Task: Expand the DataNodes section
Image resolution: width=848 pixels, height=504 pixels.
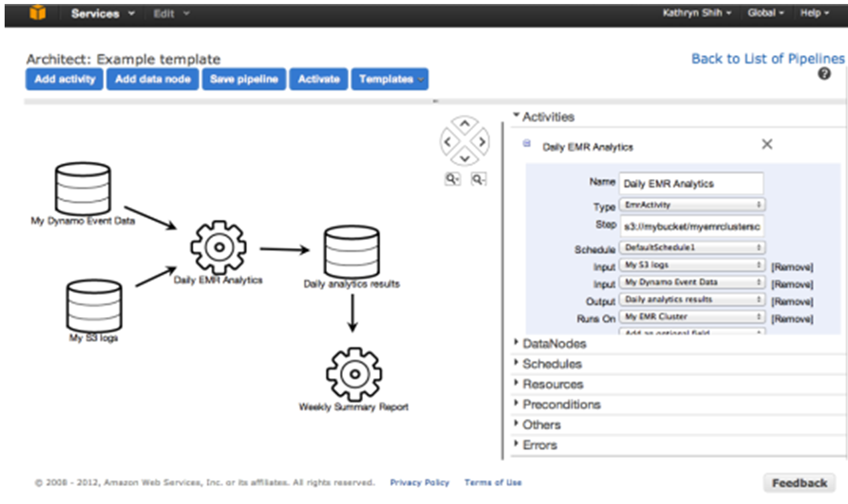Action: point(550,344)
